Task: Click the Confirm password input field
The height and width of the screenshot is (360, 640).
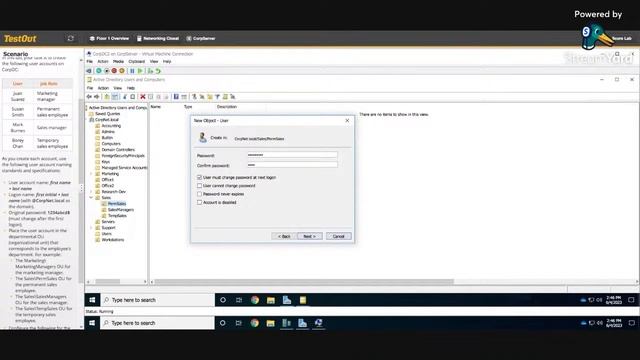Action: coord(292,165)
